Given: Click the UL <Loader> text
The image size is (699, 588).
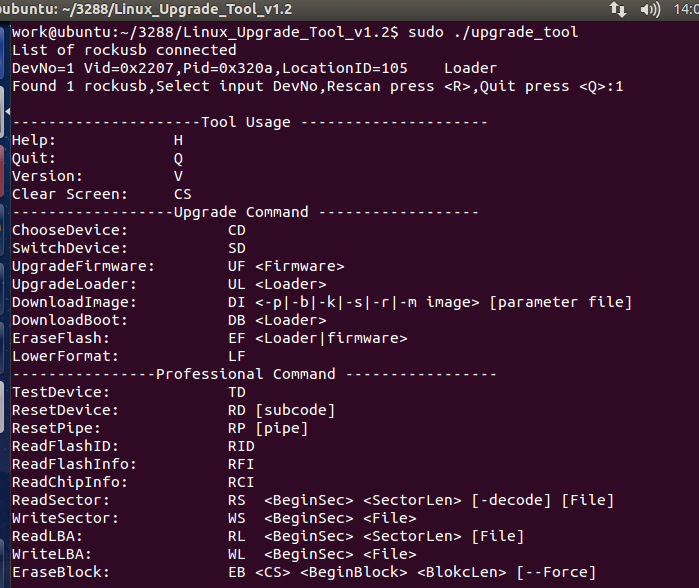Looking at the screenshot, I should [277, 284].
